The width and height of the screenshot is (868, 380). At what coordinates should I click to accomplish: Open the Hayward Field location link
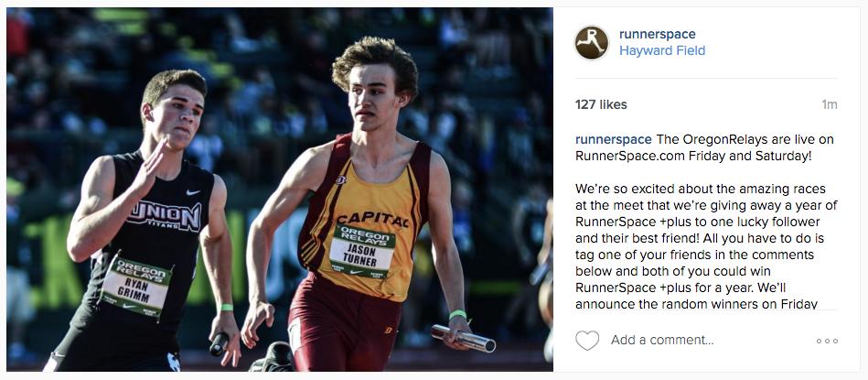tap(662, 51)
